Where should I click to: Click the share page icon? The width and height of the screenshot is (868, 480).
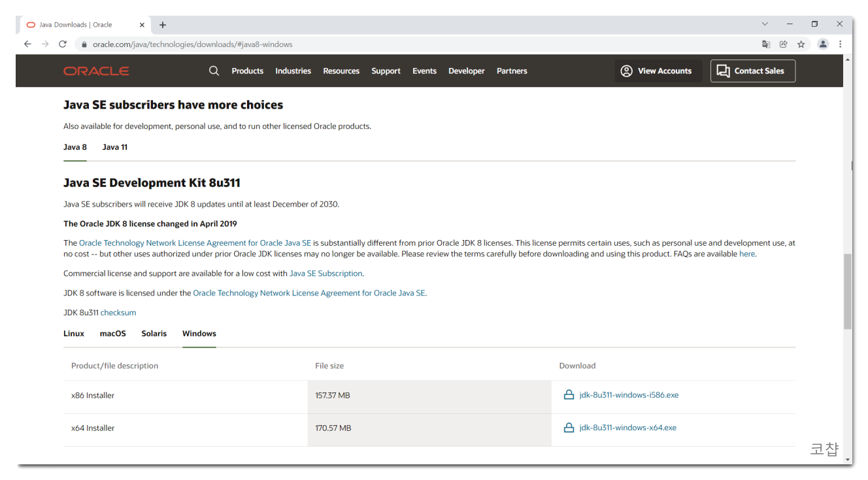(x=783, y=44)
